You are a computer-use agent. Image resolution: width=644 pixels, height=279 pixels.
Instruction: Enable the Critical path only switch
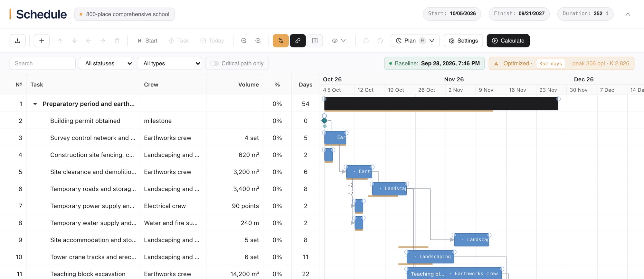tap(214, 63)
